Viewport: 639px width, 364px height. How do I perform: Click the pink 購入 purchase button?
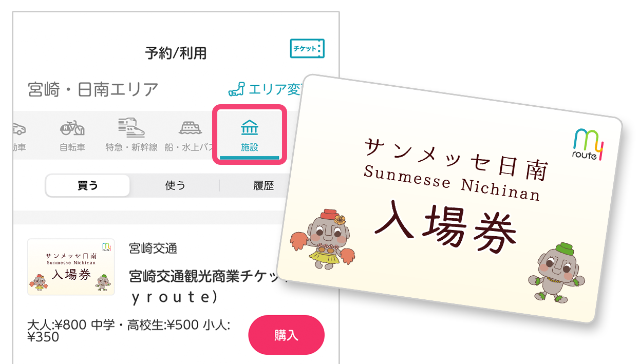point(286,336)
